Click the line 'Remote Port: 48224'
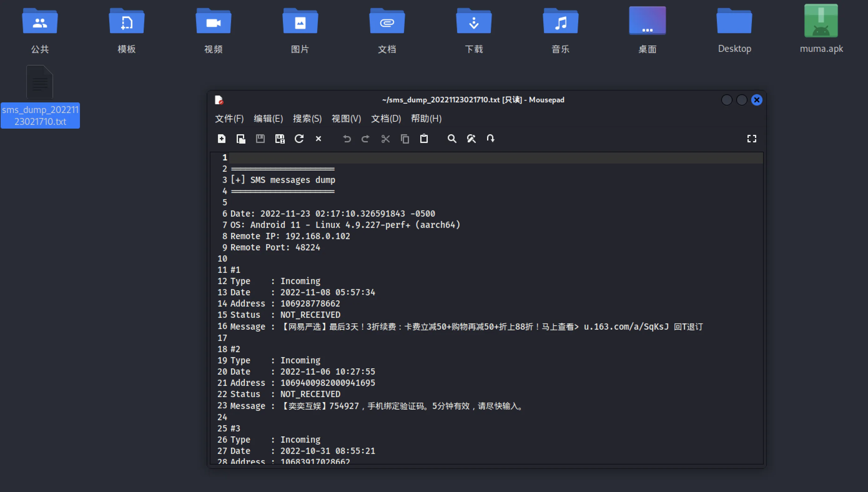The height and width of the screenshot is (492, 868). 275,248
